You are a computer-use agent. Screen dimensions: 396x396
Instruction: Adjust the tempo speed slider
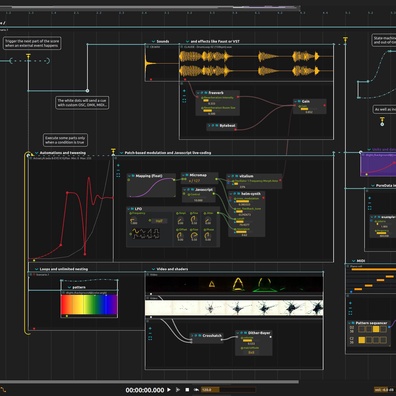tap(228, 389)
